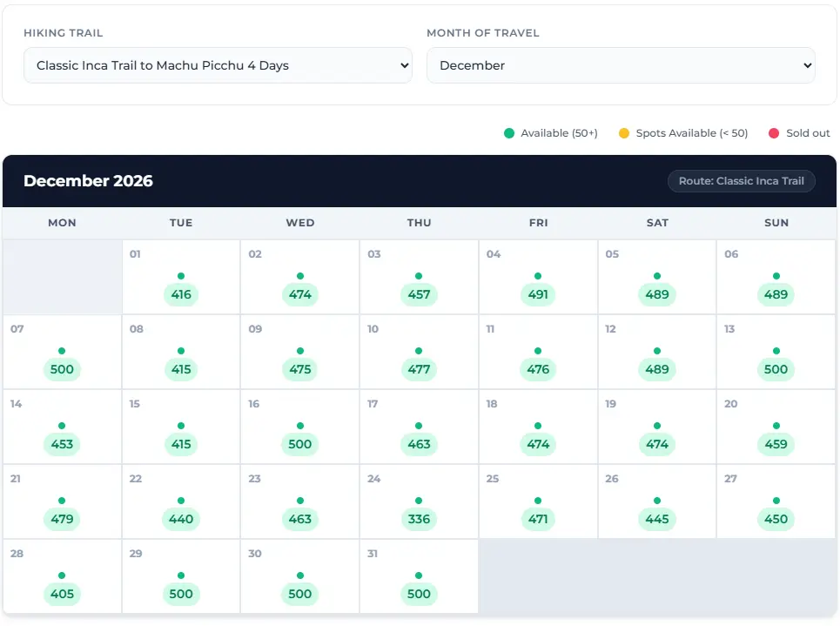
Task: Click the WED column header
Action: pos(300,223)
